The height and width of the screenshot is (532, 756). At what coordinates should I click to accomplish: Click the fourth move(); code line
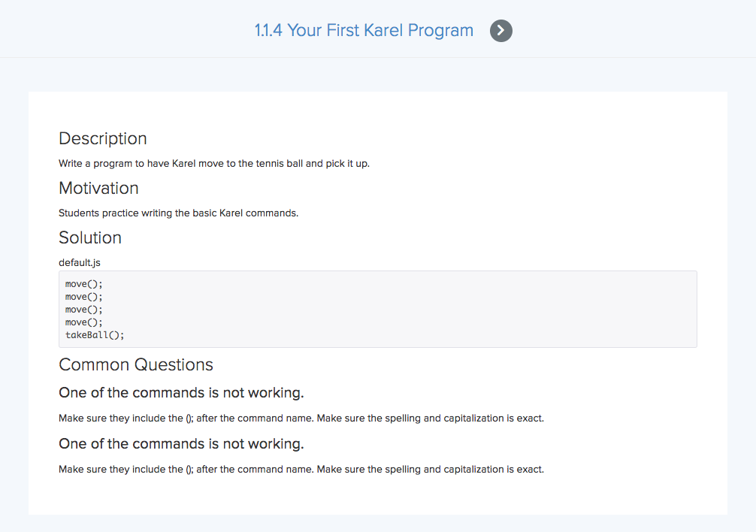(84, 322)
